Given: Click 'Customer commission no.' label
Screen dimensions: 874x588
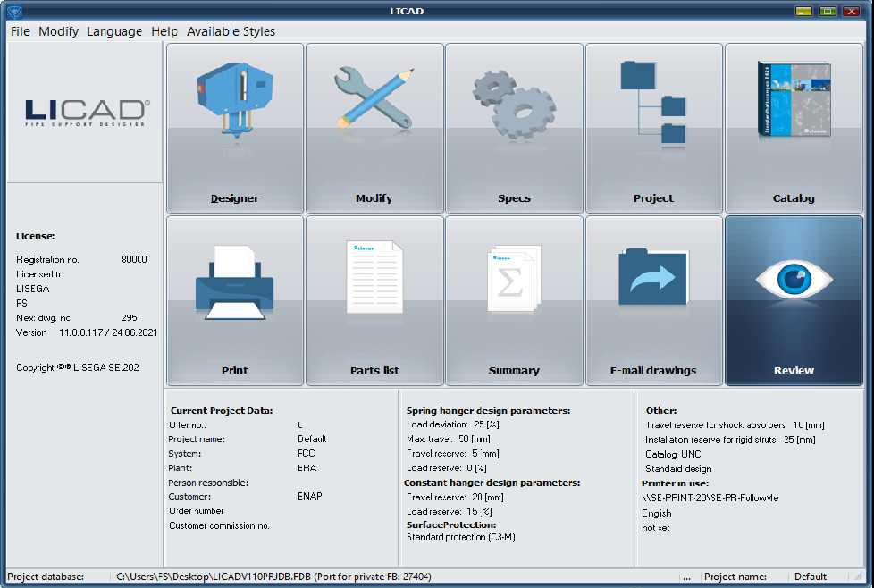Looking at the screenshot, I should pyautogui.click(x=218, y=525).
